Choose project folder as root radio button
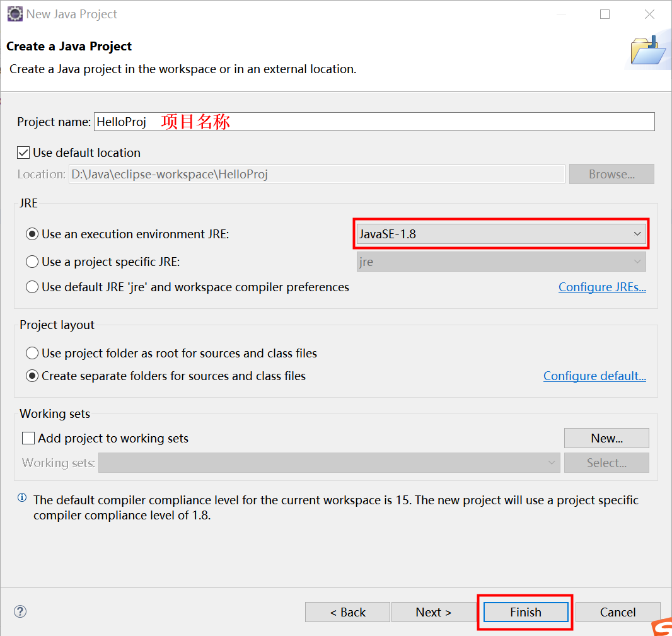This screenshot has height=636, width=672. 32,353
